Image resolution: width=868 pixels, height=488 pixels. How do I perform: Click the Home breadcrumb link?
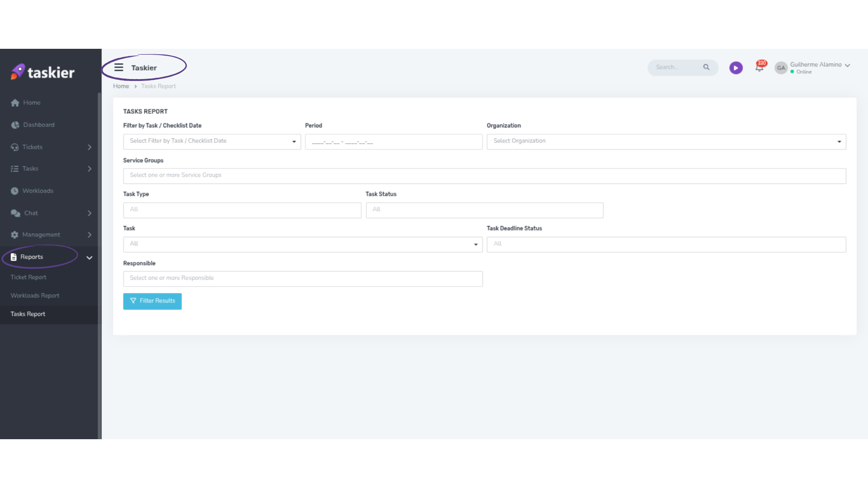(x=121, y=86)
